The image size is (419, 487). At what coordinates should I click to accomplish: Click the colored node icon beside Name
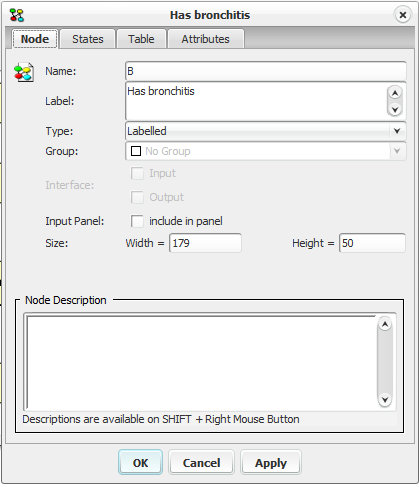point(24,72)
